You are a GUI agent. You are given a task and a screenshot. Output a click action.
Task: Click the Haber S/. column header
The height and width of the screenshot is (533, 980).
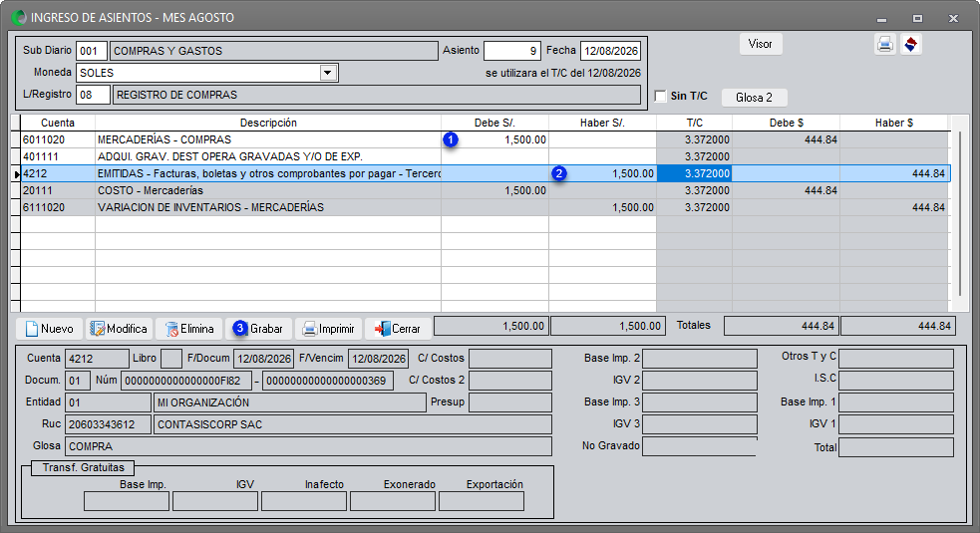click(602, 123)
